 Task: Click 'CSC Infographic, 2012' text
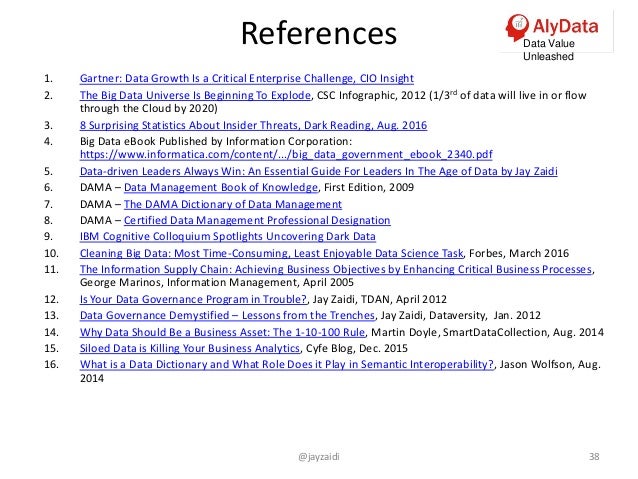(x=371, y=95)
